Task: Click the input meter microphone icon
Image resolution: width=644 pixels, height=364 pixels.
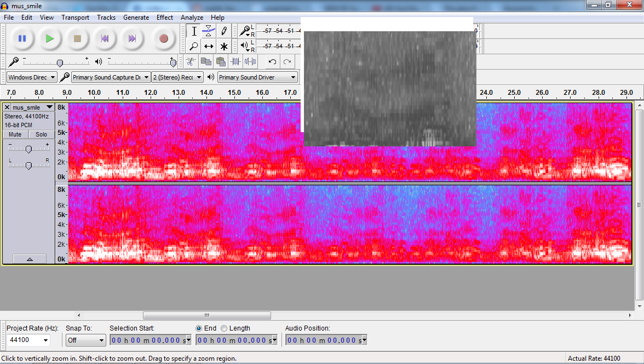Action: point(245,31)
